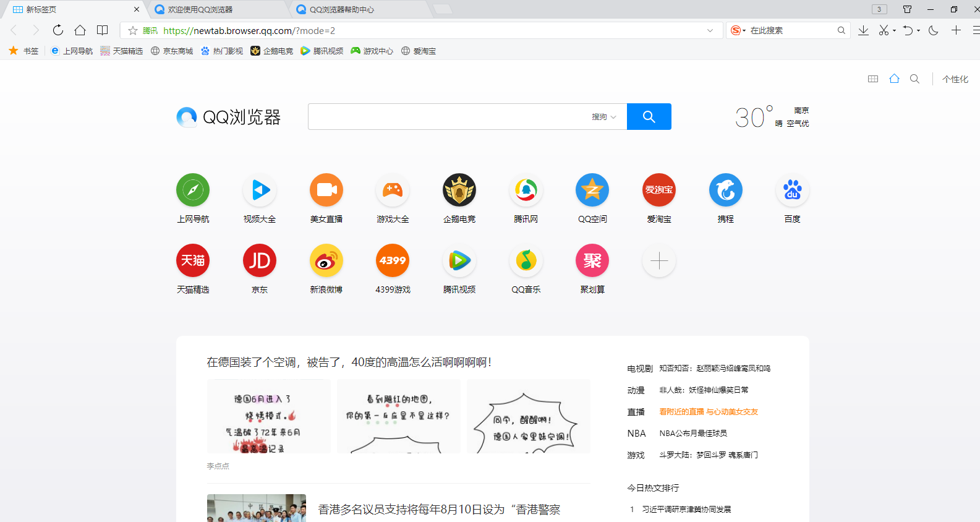Click the 个性化 link
This screenshot has width=980, height=522.
click(x=955, y=79)
